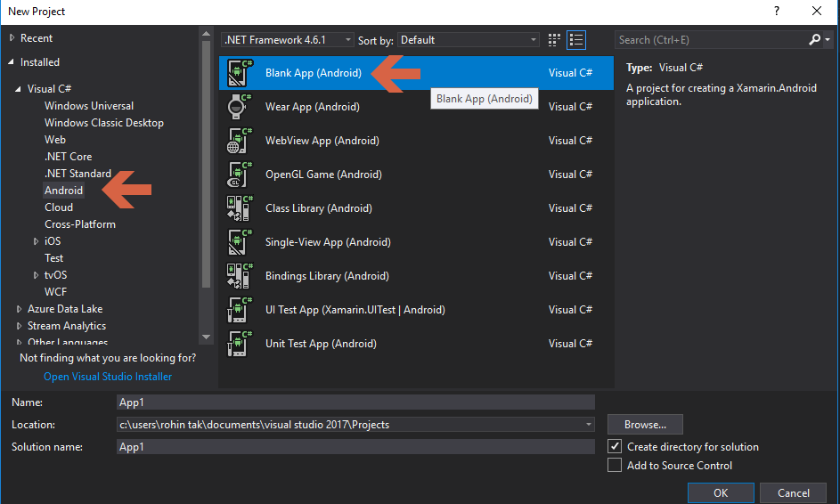840x504 pixels.
Task: Switch to small icons grid view
Action: click(554, 40)
